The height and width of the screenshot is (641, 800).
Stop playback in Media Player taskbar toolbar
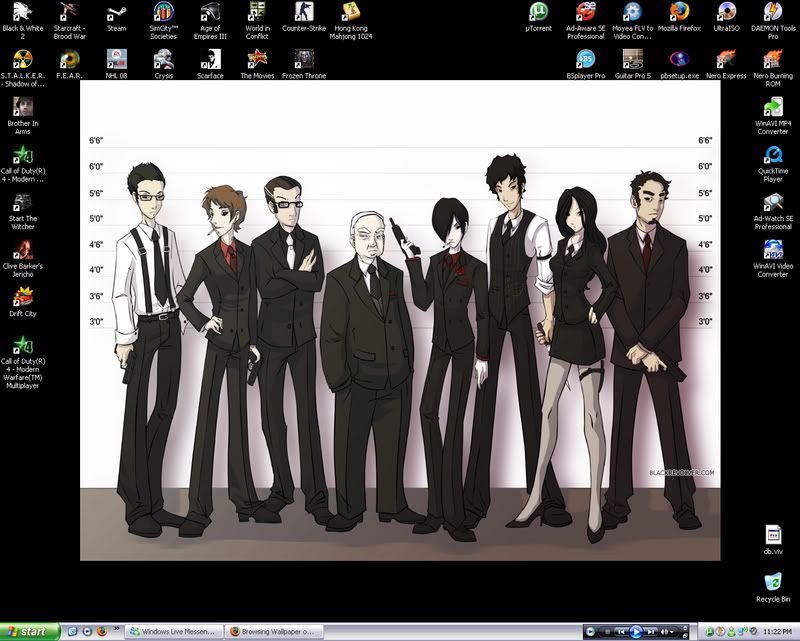tap(607, 632)
